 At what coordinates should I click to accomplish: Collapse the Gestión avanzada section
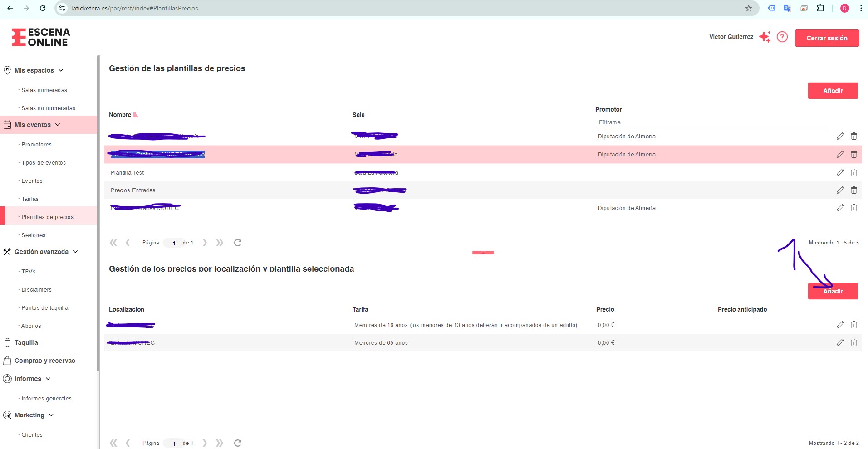coord(75,252)
